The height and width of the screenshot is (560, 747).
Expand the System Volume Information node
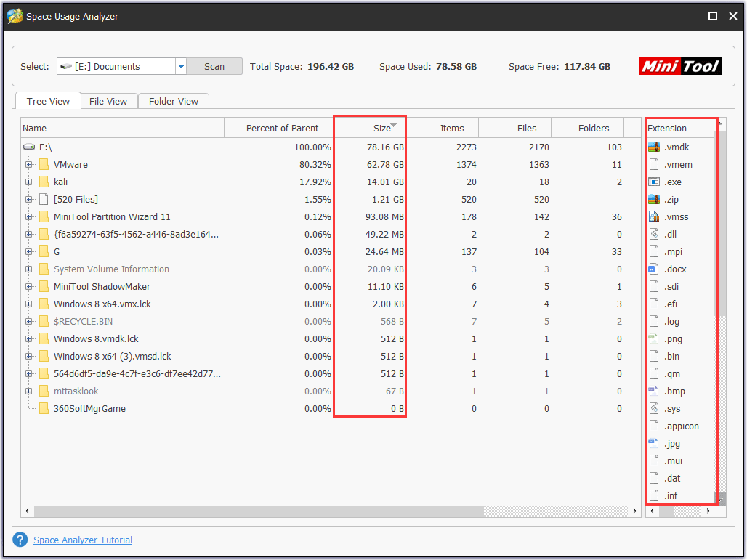[x=28, y=269]
